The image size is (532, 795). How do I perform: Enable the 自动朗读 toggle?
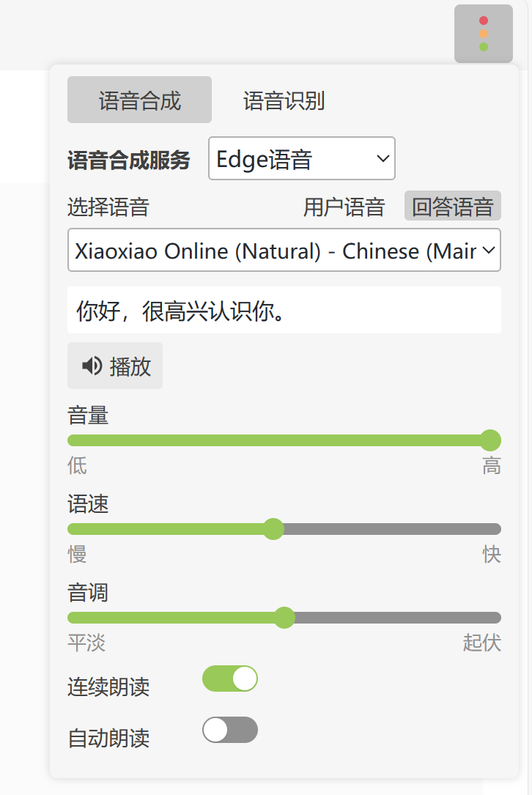coord(229,730)
